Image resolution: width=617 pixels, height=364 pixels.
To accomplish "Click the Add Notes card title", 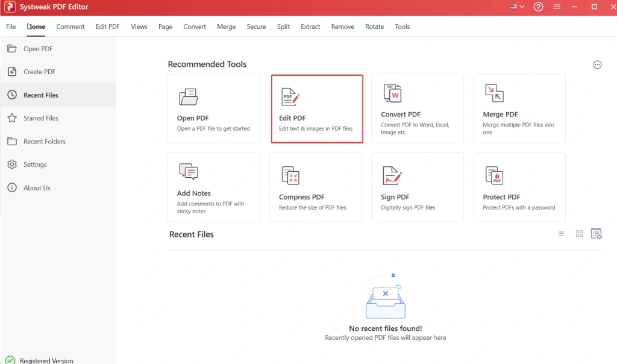I will (x=193, y=193).
